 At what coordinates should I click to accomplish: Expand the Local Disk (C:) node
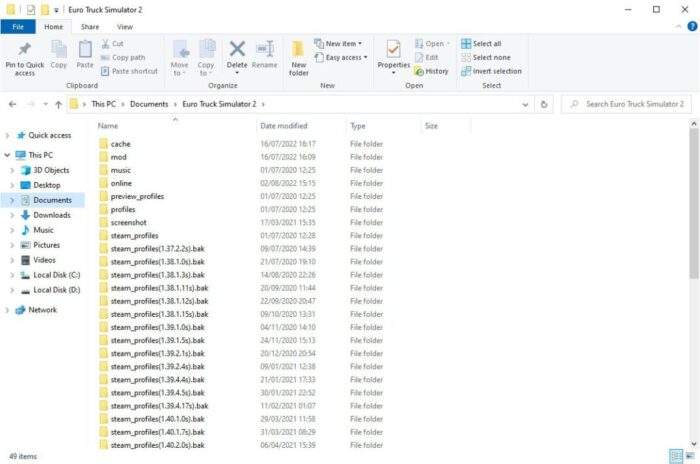click(x=12, y=275)
